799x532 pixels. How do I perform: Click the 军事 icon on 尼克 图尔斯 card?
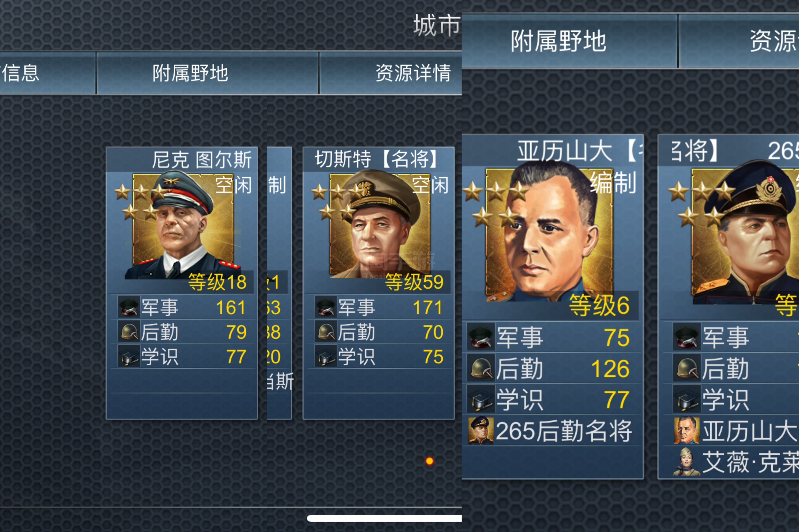point(129,307)
